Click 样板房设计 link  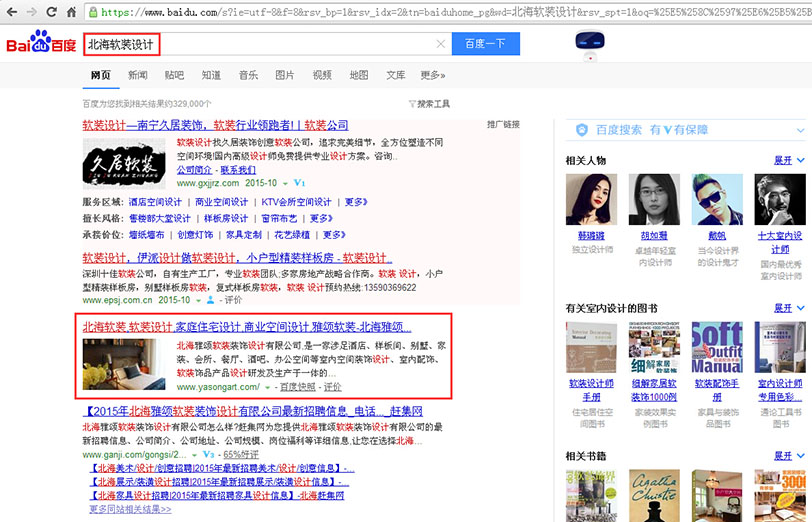[x=226, y=219]
